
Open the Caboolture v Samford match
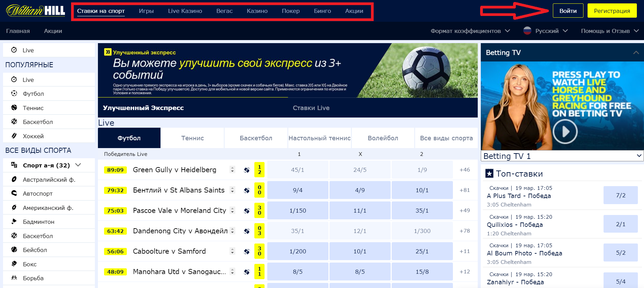pos(169,251)
